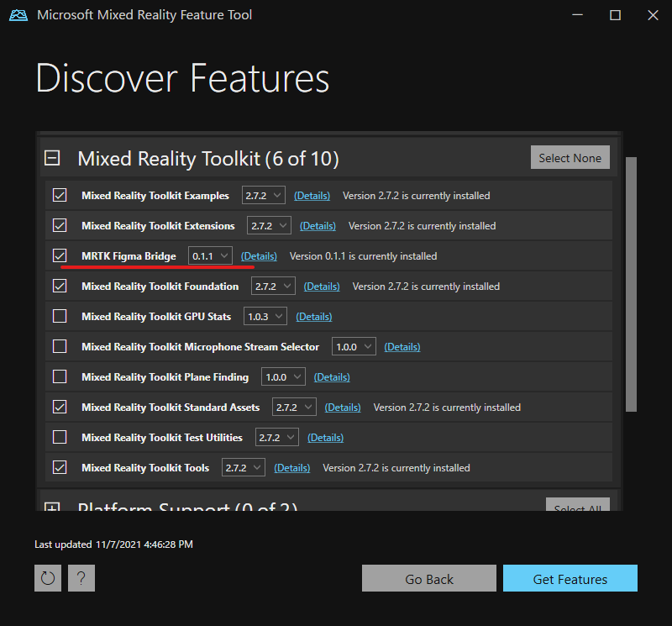Click the 'Mixed Reality Toolkit Foundation' label
Viewport: 672px width, 626px height.
coord(160,287)
